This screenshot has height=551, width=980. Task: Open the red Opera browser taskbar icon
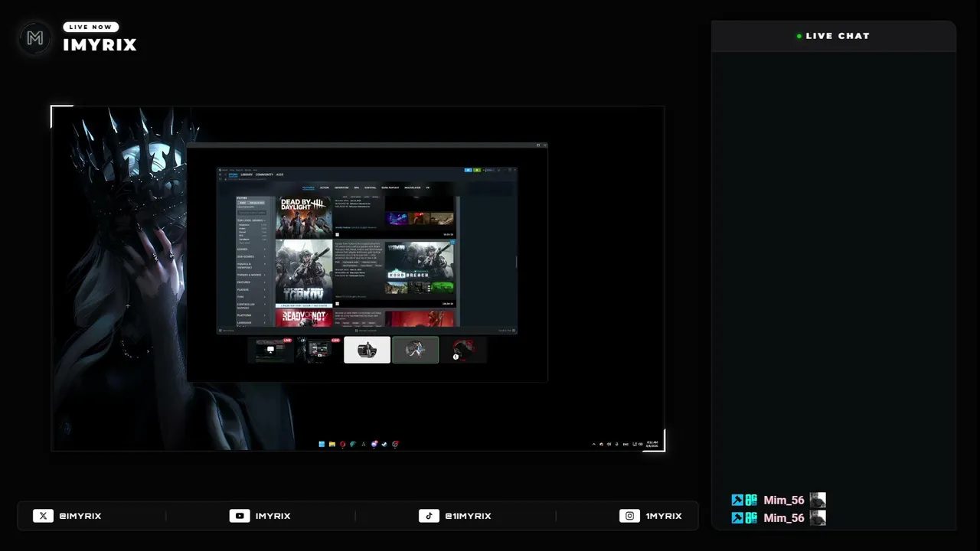342,444
